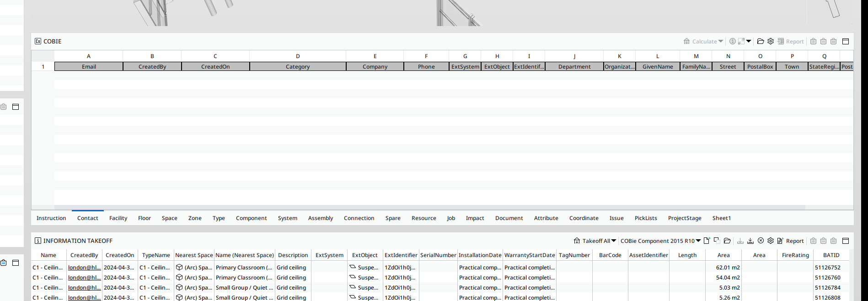This screenshot has height=301, width=868.
Task: Click the Category header cell in row 1
Action: pos(298,66)
